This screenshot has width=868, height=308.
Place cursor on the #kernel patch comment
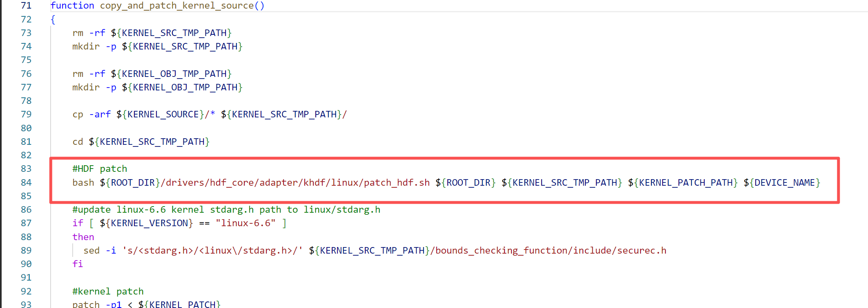coord(108,291)
